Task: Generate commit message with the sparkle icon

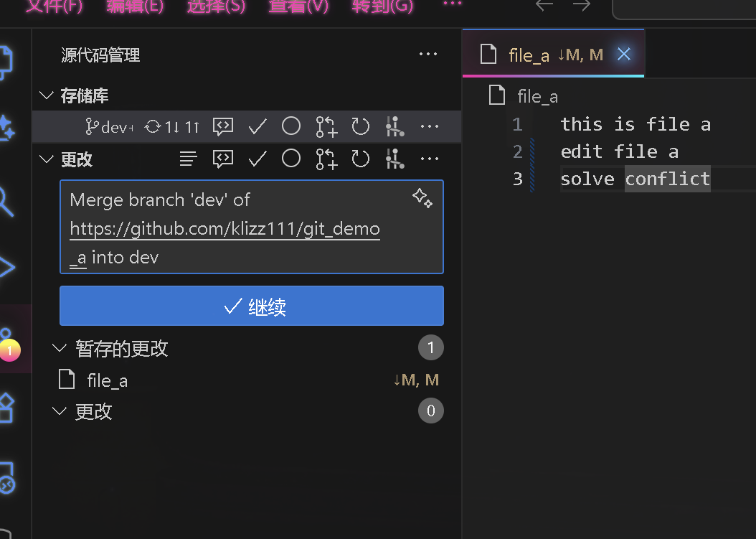Action: 422,199
